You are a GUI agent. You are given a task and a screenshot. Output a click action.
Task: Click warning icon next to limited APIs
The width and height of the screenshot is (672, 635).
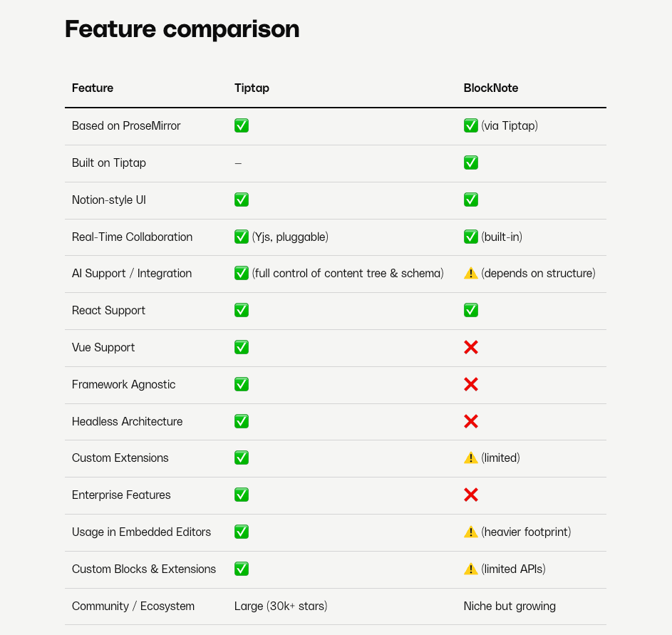click(x=470, y=569)
